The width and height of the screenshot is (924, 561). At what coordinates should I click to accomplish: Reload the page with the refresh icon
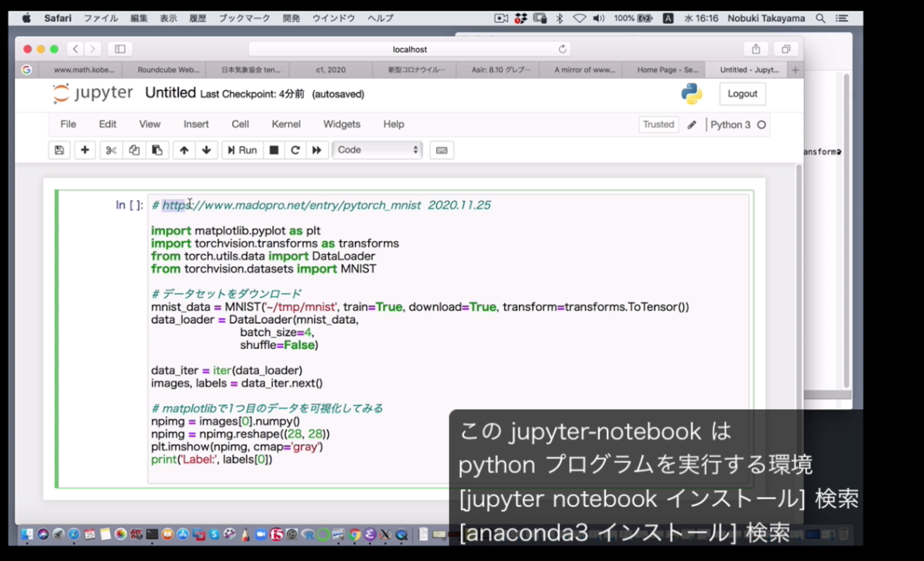point(562,49)
